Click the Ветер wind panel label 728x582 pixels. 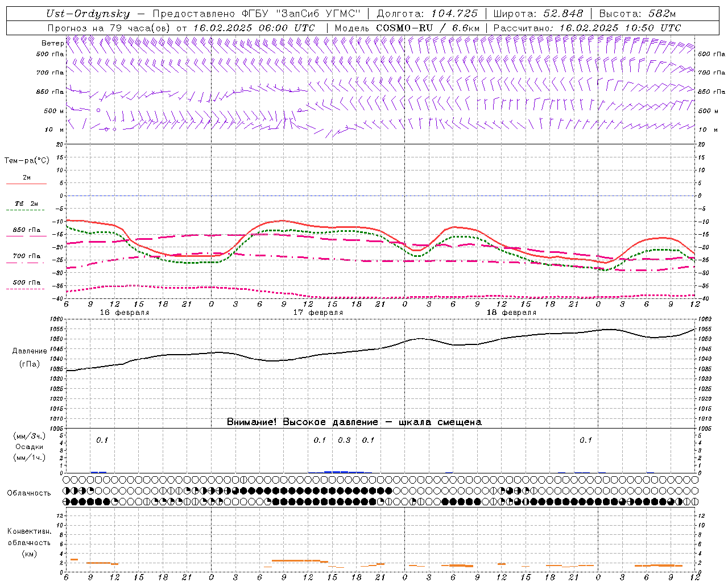[52, 43]
